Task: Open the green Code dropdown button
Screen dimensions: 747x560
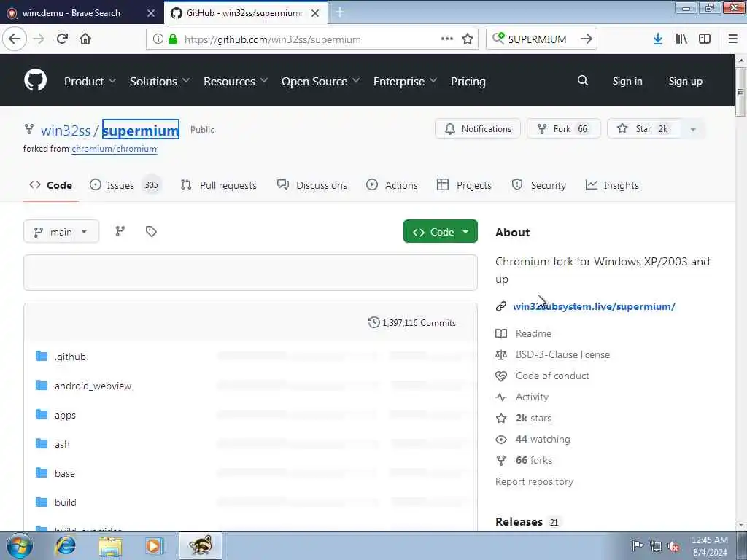Action: coord(440,231)
